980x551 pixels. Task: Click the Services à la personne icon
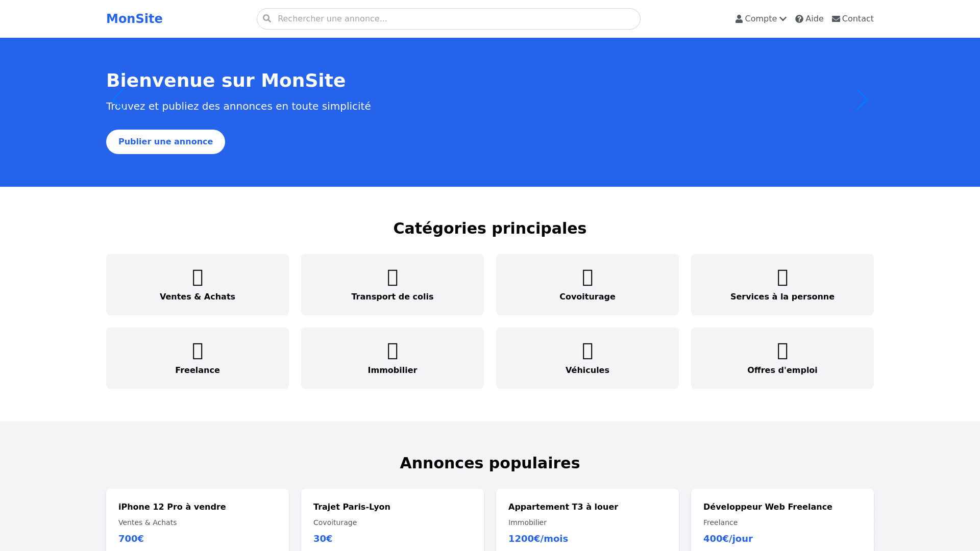coord(782,278)
